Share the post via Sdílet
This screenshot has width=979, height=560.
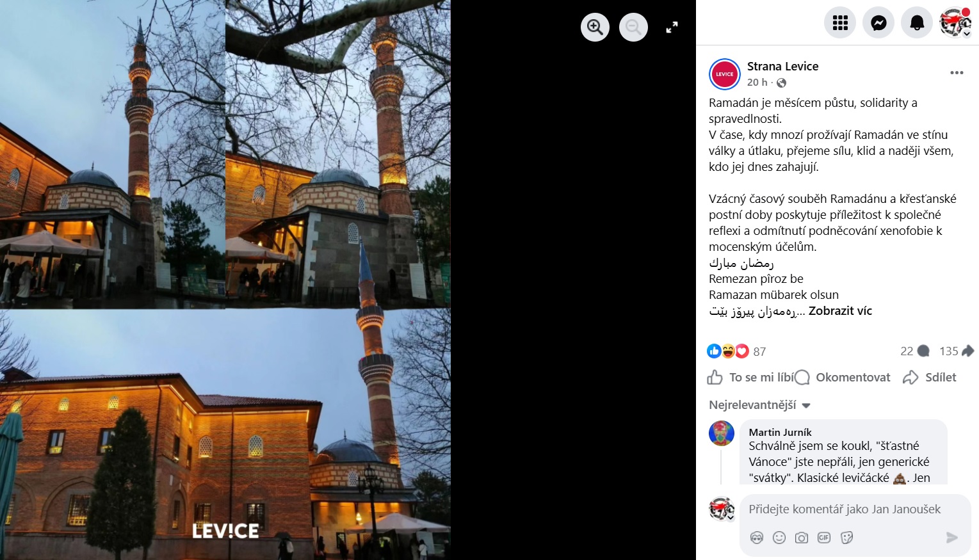(x=930, y=378)
